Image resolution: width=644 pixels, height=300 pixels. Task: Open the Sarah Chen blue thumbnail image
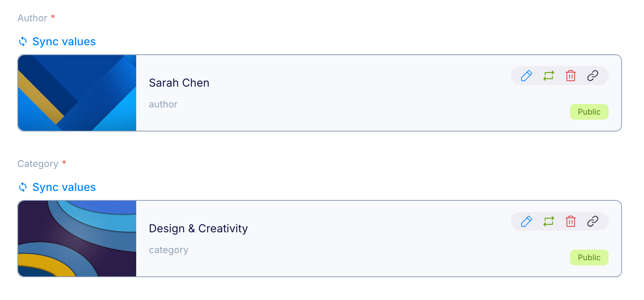[77, 93]
